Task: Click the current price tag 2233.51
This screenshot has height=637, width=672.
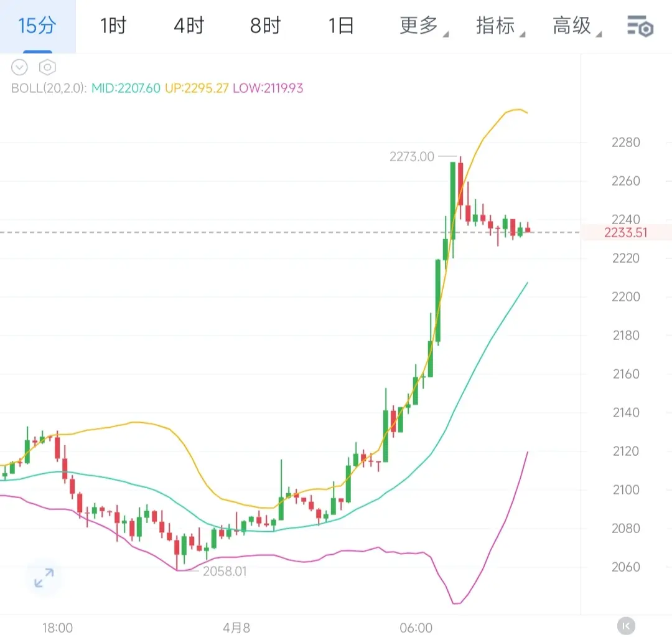Action: [626, 232]
